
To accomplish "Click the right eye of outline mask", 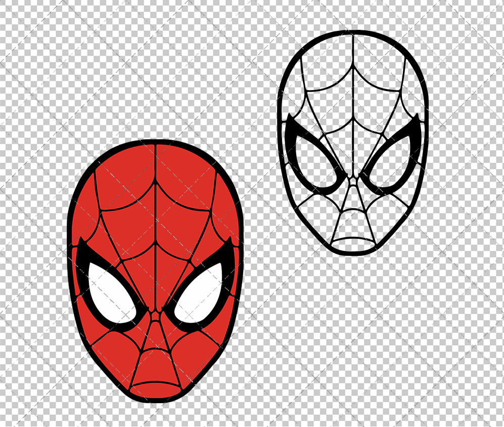I will point(390,161).
